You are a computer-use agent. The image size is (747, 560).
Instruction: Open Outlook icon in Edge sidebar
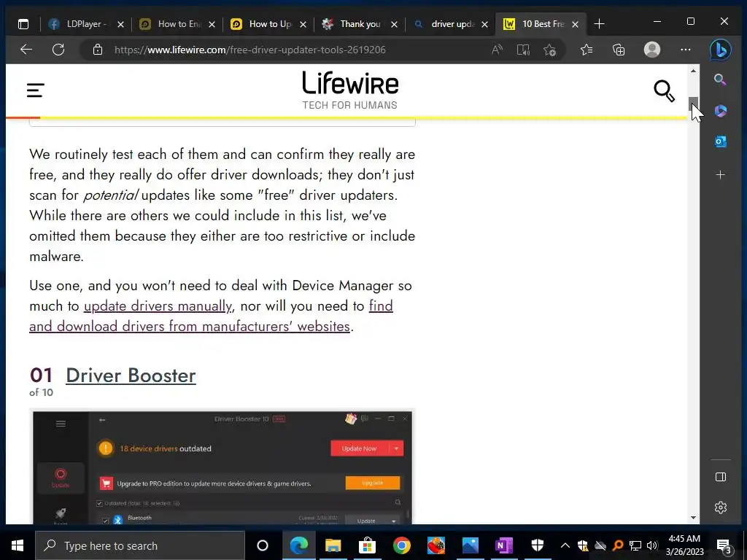720,141
